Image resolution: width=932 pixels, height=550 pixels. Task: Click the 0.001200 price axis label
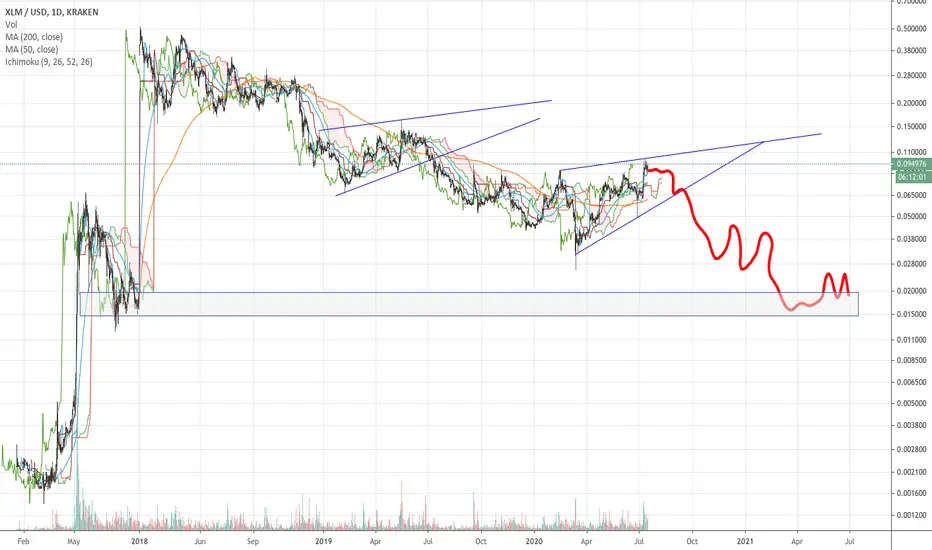(x=912, y=516)
